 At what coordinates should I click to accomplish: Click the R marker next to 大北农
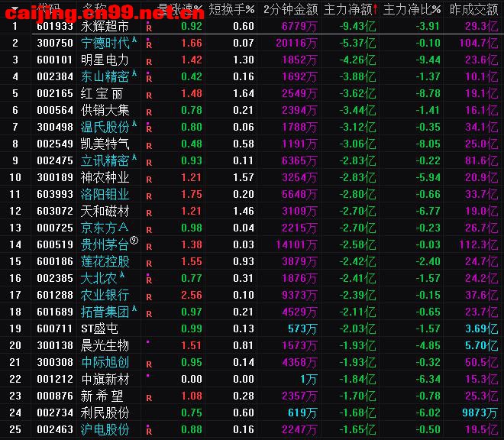click(x=149, y=279)
